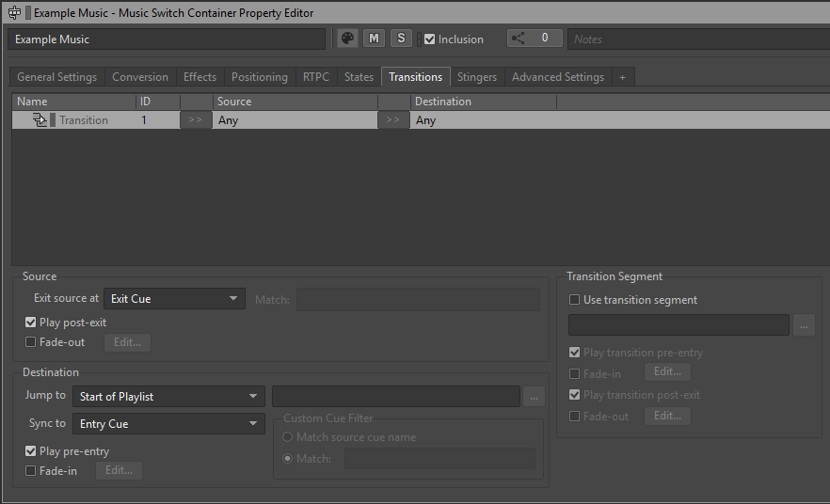Toggle the Inclusion checkbox
Image resolution: width=830 pixels, height=504 pixels.
point(430,39)
